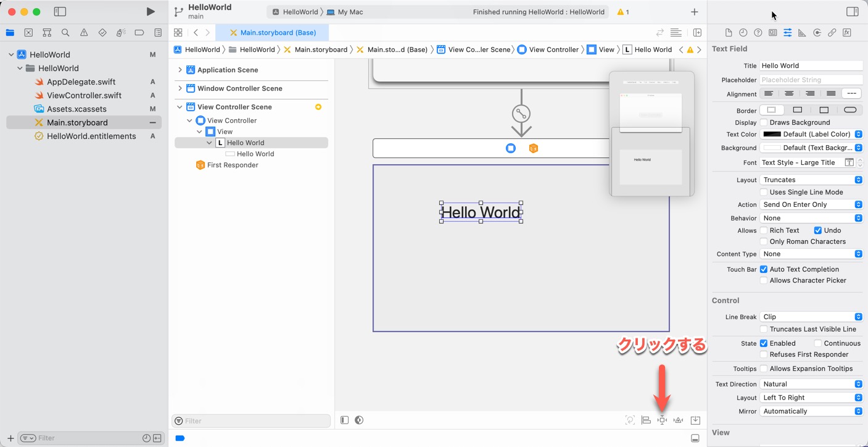Toggle the inspector panel visibility
This screenshot has height=447, width=868.
[852, 12]
